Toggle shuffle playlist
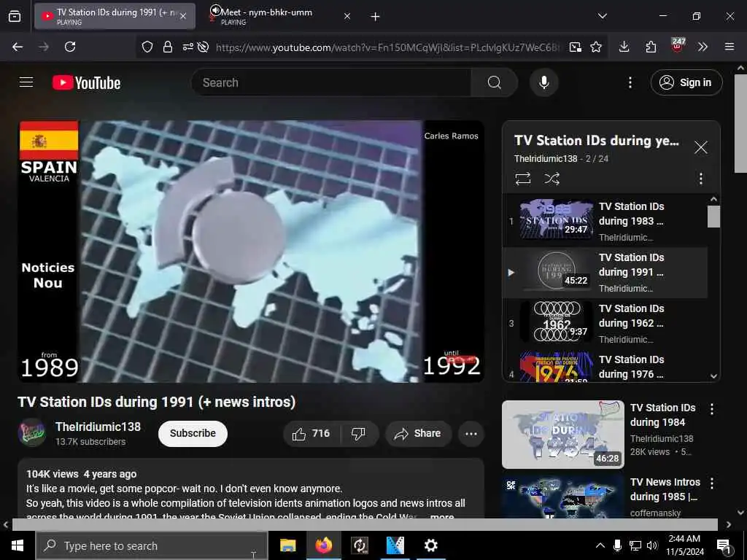 coord(551,179)
